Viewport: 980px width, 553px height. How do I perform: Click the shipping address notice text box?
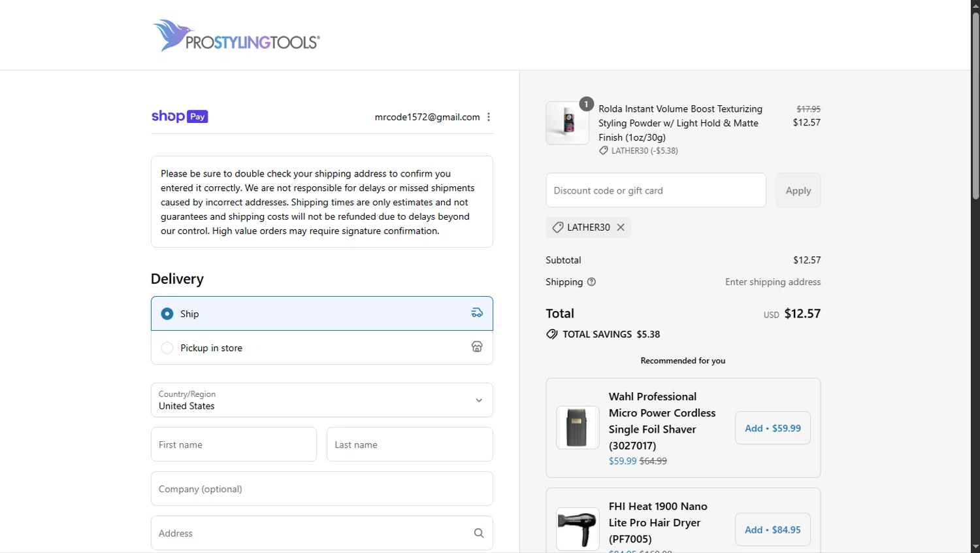(x=322, y=202)
